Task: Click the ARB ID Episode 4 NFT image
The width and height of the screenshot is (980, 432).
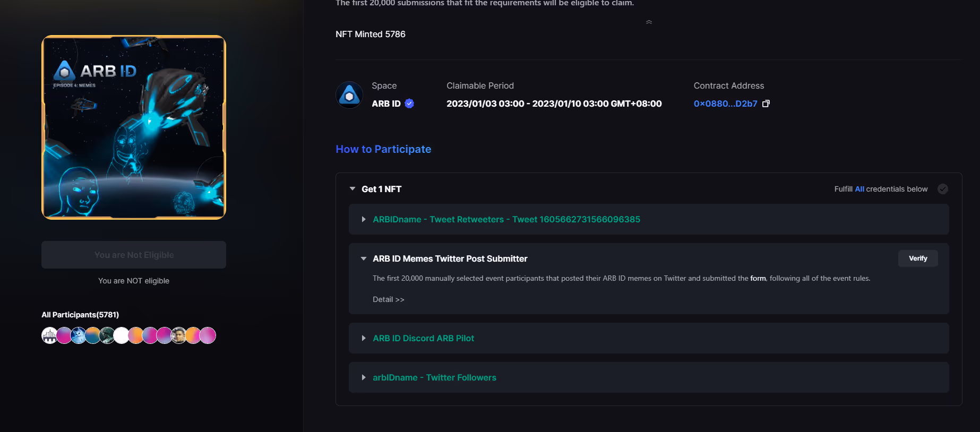Action: [134, 127]
